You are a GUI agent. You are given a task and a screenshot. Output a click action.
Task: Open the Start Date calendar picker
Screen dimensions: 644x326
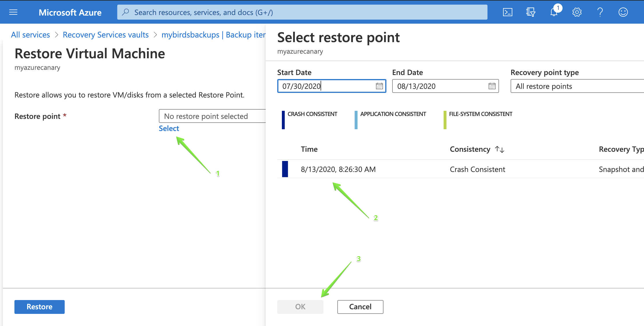pos(379,86)
